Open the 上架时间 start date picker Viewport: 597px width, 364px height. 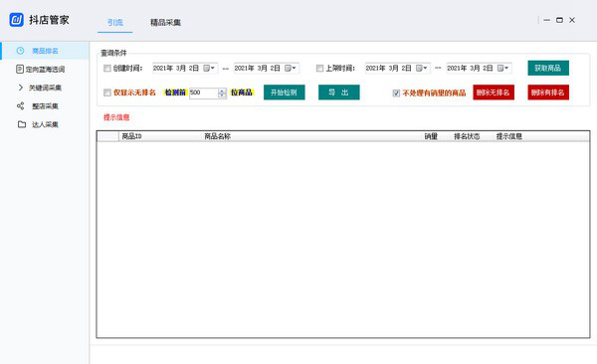pos(422,69)
